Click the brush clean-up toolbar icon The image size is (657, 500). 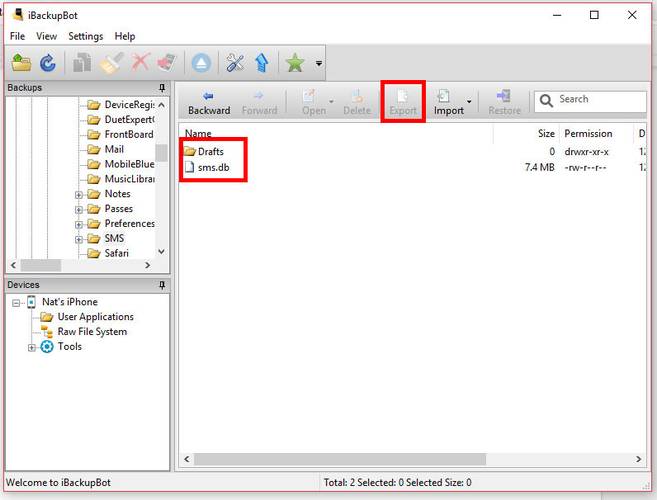[111, 63]
